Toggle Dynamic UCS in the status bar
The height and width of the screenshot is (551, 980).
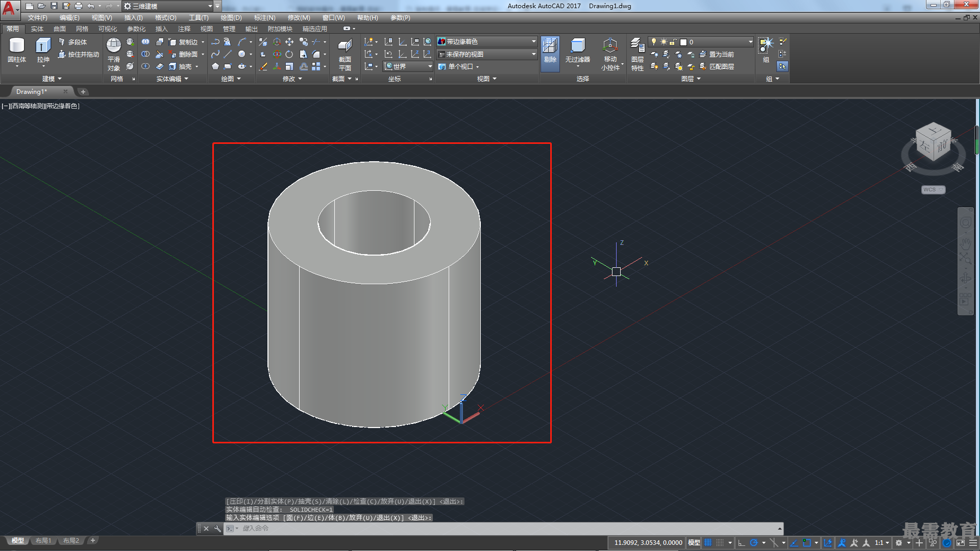[828, 543]
